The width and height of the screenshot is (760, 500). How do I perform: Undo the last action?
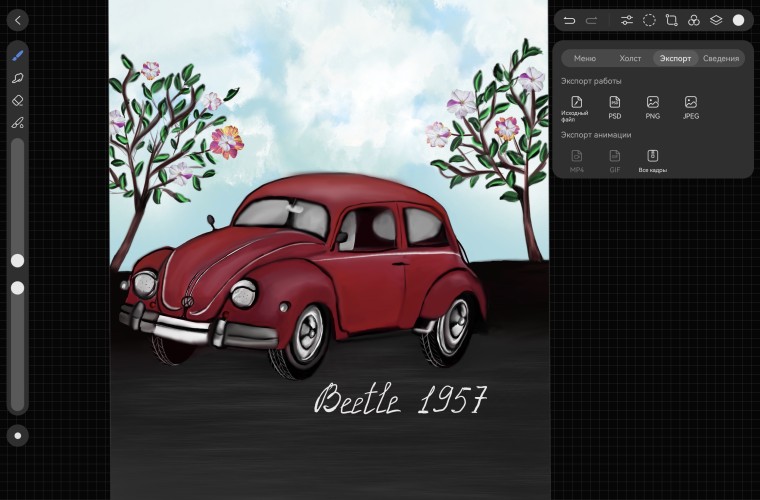click(x=570, y=20)
